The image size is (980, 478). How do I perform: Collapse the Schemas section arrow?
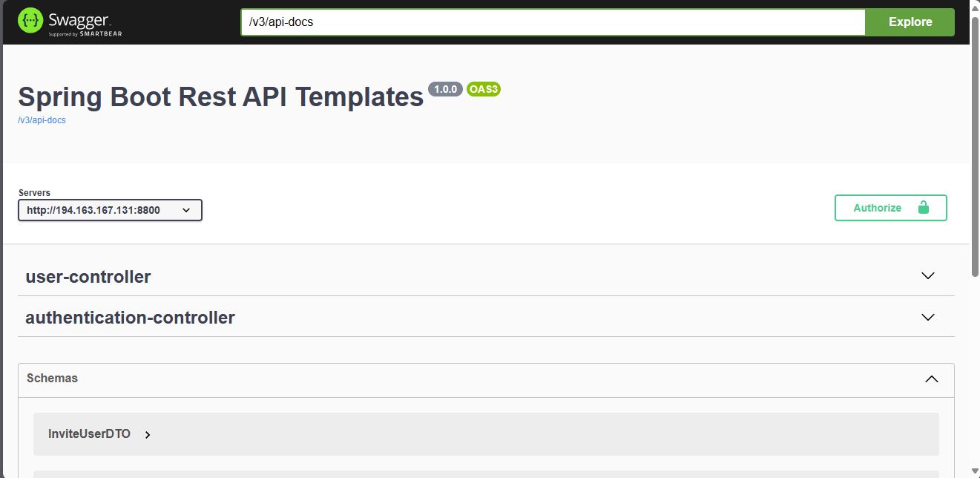click(x=932, y=379)
